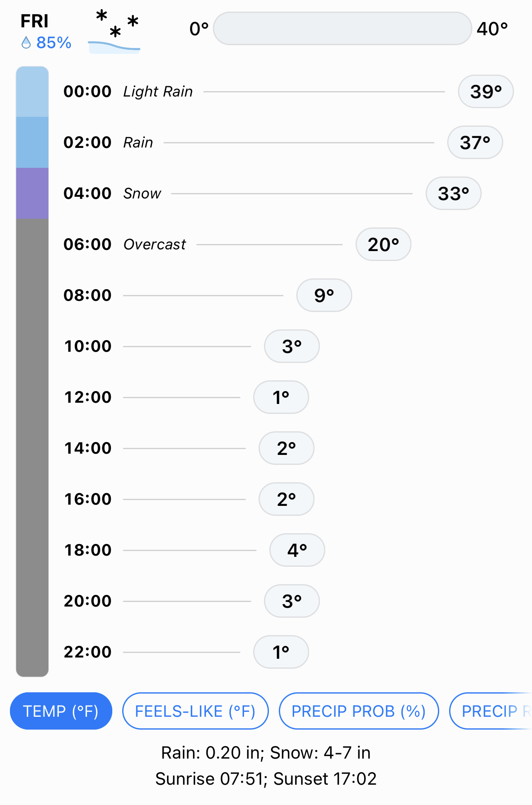Tap the 0° to 40° range bar
This screenshot has height=805, width=532.
click(x=342, y=29)
